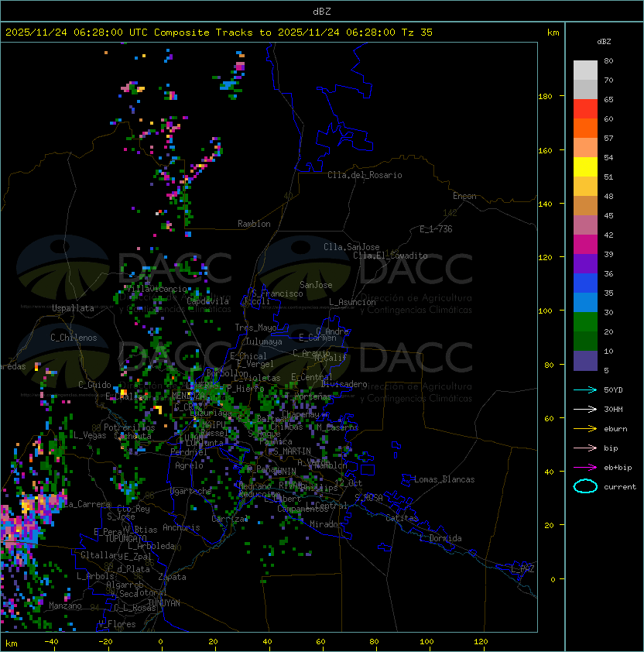The image size is (644, 652).
Task: Click the L_Vegas map label
Action: pyautogui.click(x=90, y=435)
